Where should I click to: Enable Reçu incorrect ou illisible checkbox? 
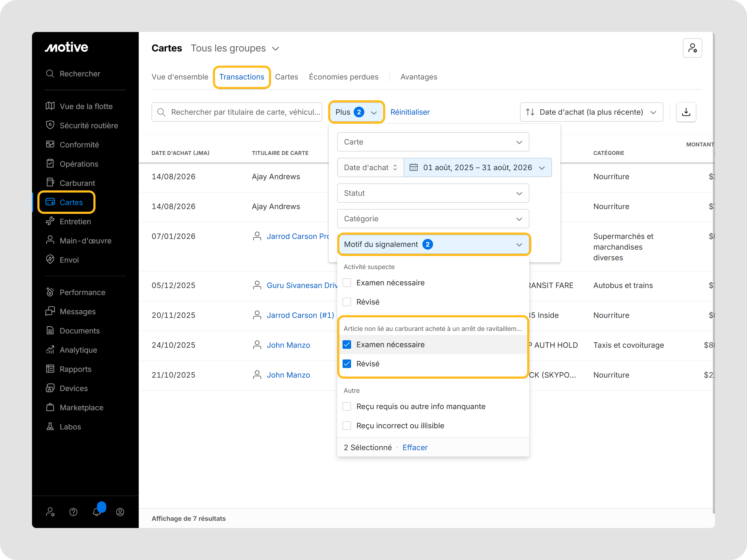(x=347, y=426)
